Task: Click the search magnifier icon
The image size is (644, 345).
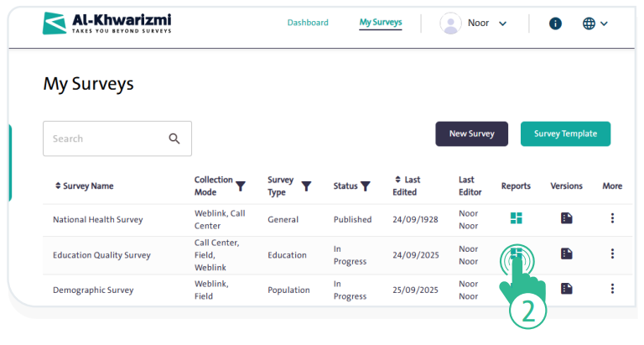Action: (174, 139)
